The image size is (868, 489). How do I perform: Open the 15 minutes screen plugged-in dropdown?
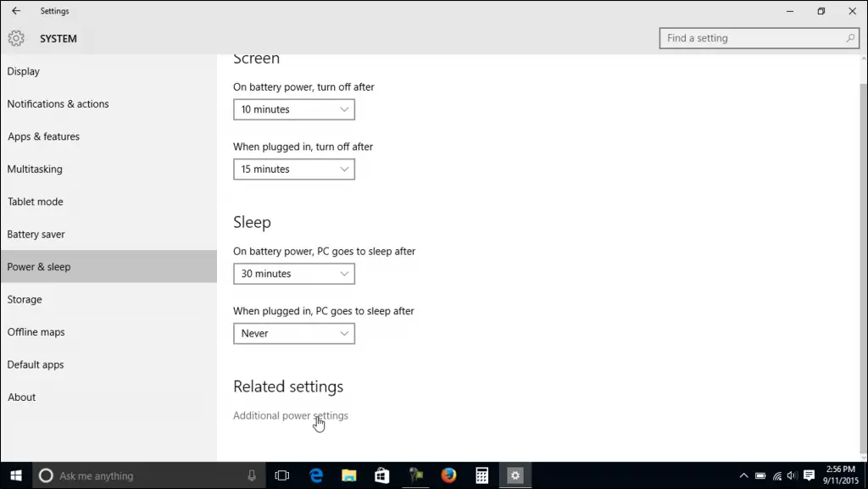coord(294,169)
